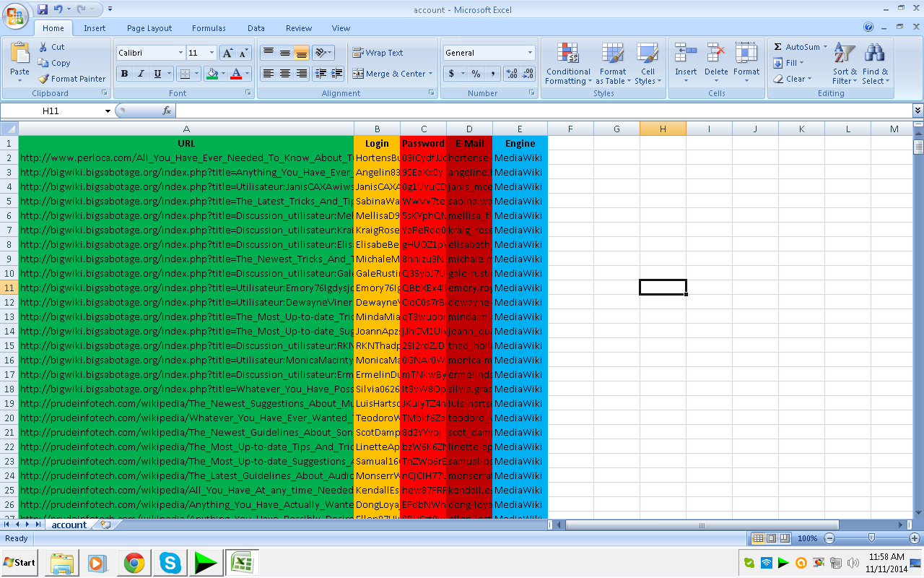
Task: Align cell text to the right
Action: coord(302,74)
